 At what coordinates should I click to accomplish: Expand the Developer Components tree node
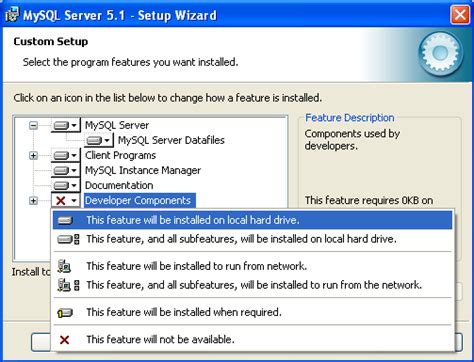[x=33, y=201]
